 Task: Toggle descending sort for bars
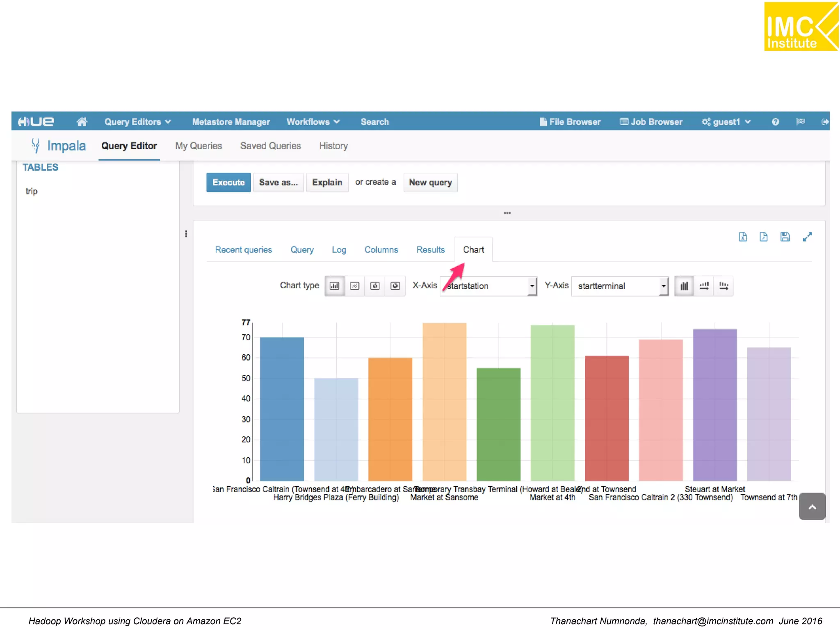724,286
